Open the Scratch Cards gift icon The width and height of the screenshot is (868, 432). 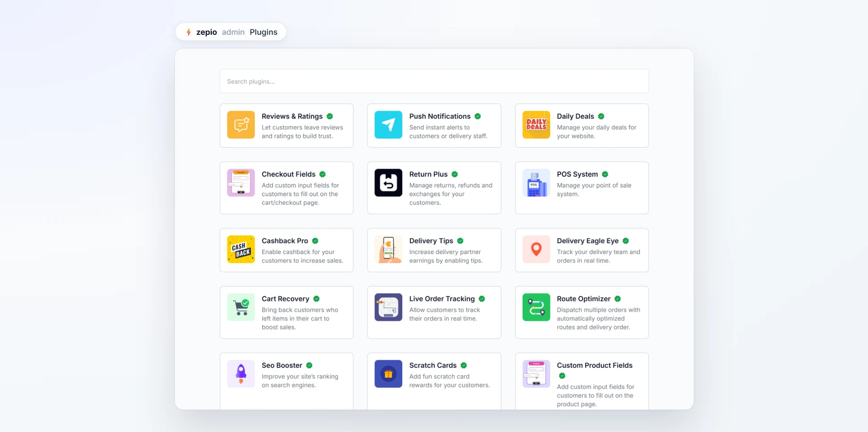coord(388,374)
